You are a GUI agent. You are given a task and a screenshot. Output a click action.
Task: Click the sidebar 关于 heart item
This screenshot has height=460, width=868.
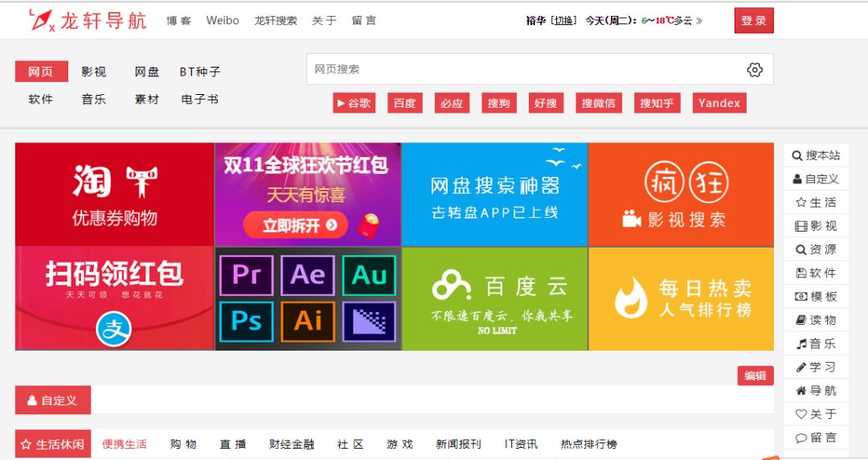tap(816, 414)
